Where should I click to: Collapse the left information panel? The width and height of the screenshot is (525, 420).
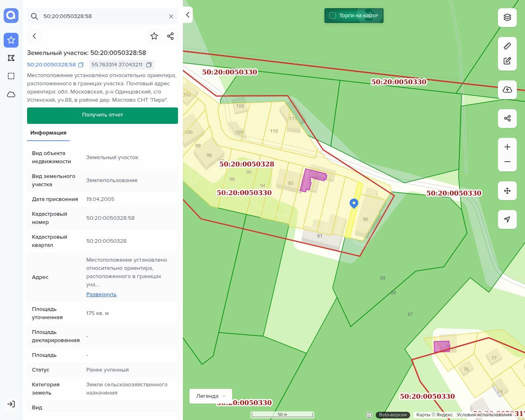tap(188, 15)
